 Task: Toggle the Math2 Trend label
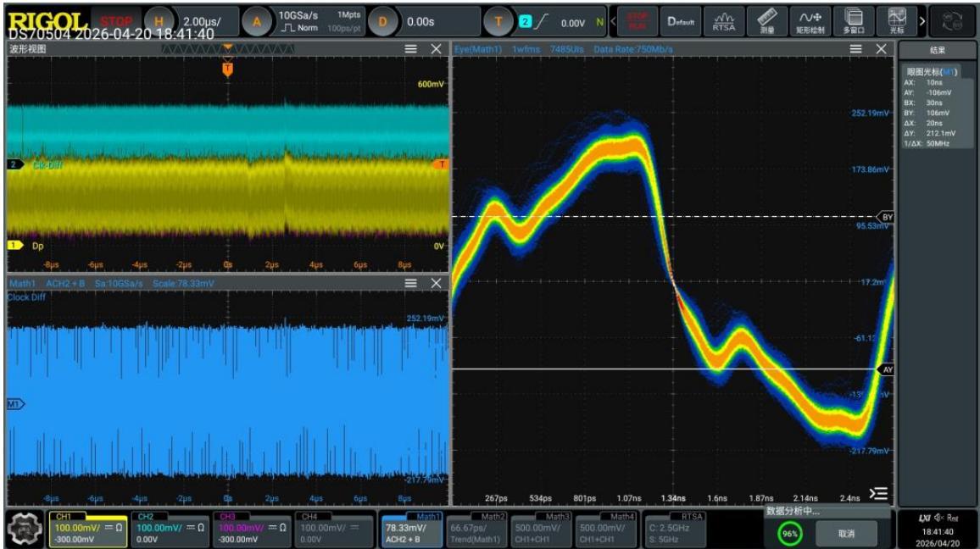click(x=477, y=529)
